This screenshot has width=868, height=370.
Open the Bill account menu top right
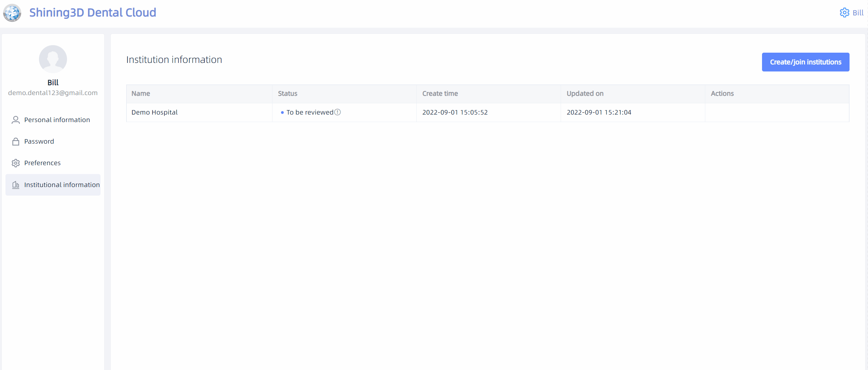coord(858,13)
